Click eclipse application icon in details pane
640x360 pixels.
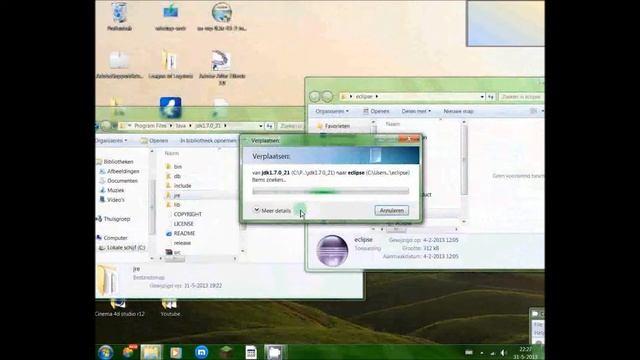coord(332,250)
